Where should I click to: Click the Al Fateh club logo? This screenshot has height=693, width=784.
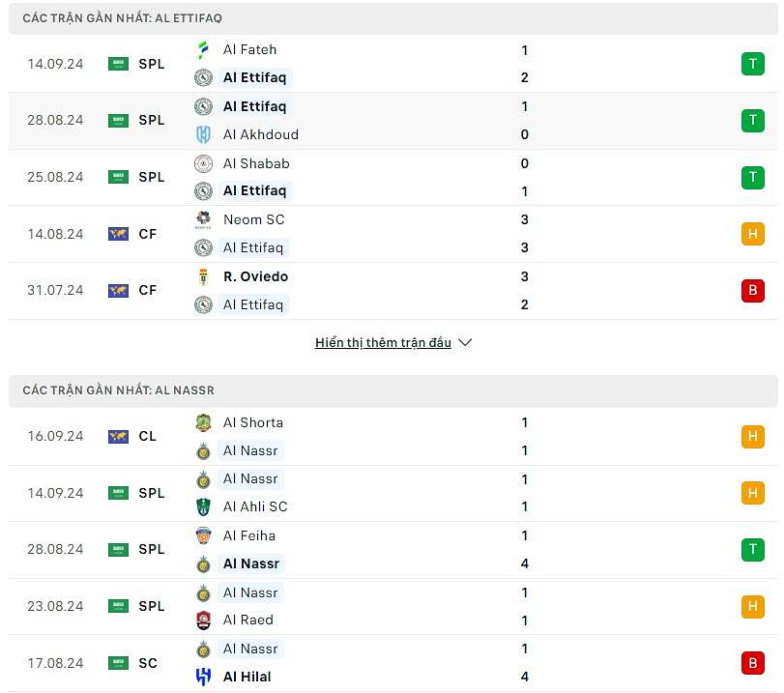coord(203,50)
